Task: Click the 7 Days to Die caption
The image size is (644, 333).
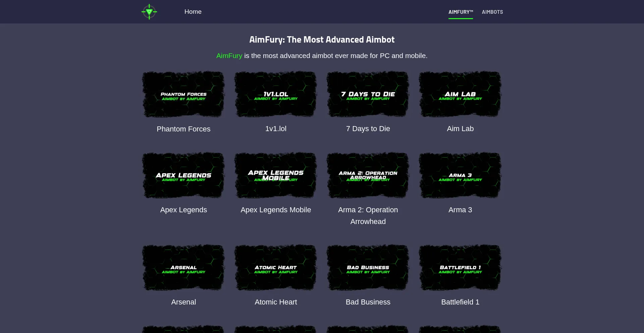Action: coord(368,129)
